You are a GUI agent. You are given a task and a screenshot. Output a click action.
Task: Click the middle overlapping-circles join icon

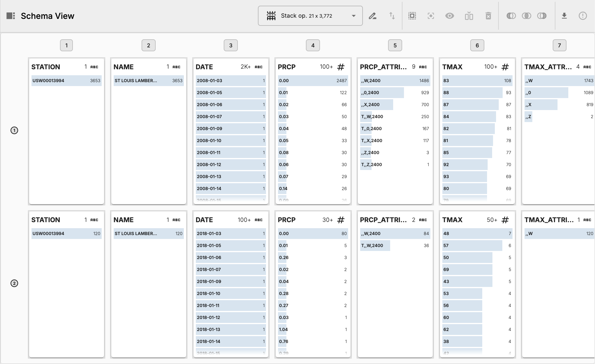[527, 16]
